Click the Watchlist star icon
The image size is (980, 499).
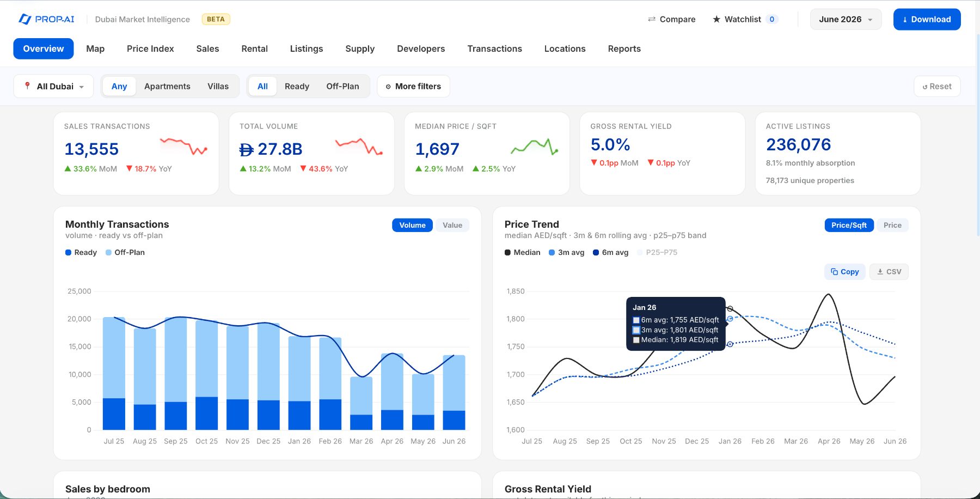click(716, 19)
